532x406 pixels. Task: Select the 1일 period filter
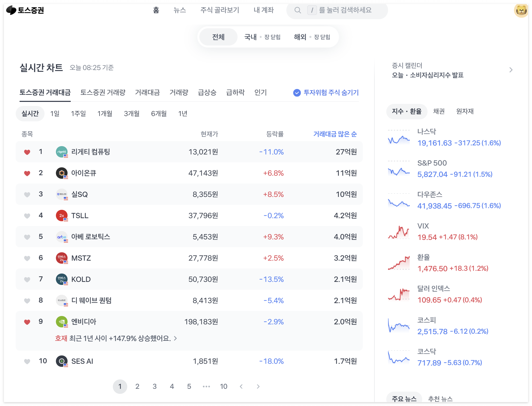pos(55,114)
